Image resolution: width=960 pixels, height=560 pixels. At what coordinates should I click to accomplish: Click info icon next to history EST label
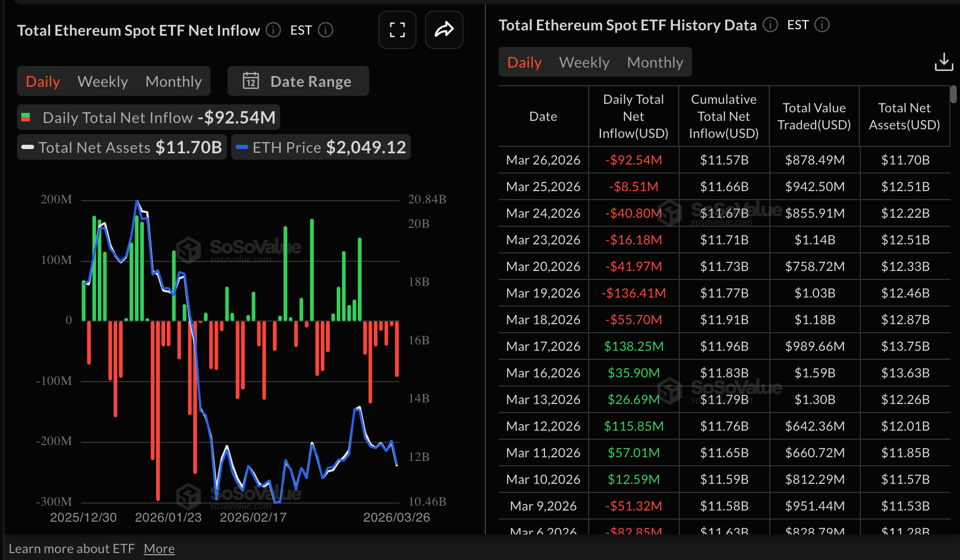822,25
